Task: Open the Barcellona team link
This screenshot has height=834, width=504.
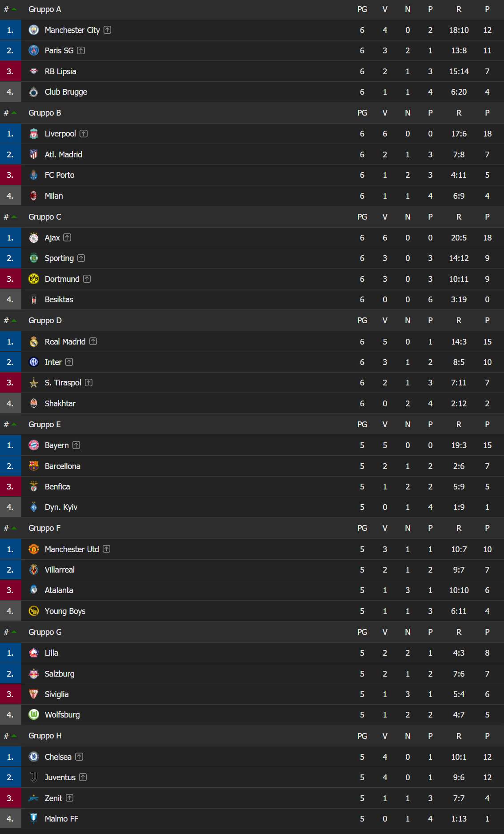Action: click(x=63, y=466)
